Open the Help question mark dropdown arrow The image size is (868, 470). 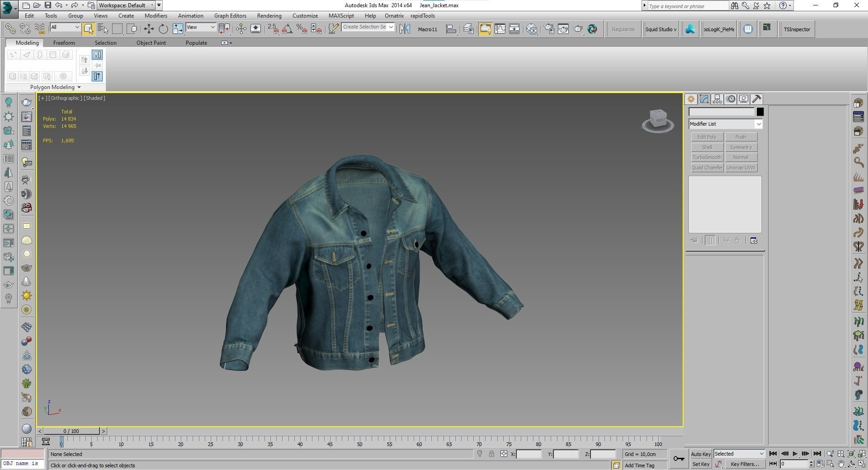click(x=790, y=5)
